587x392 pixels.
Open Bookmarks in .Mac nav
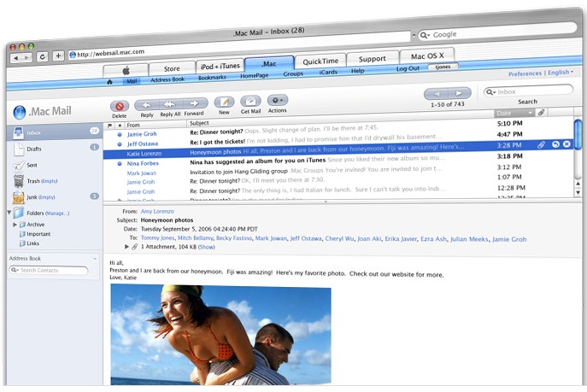coord(212,78)
